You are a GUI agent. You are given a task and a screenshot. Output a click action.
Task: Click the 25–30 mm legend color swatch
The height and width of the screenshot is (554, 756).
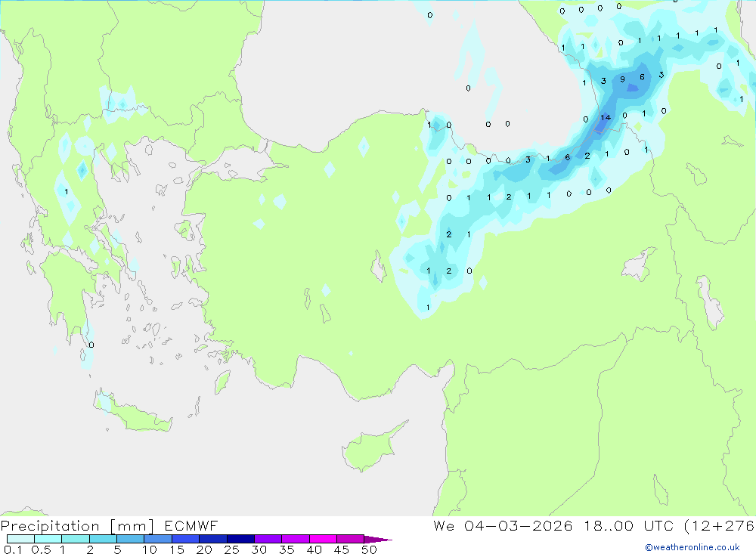pos(240,539)
